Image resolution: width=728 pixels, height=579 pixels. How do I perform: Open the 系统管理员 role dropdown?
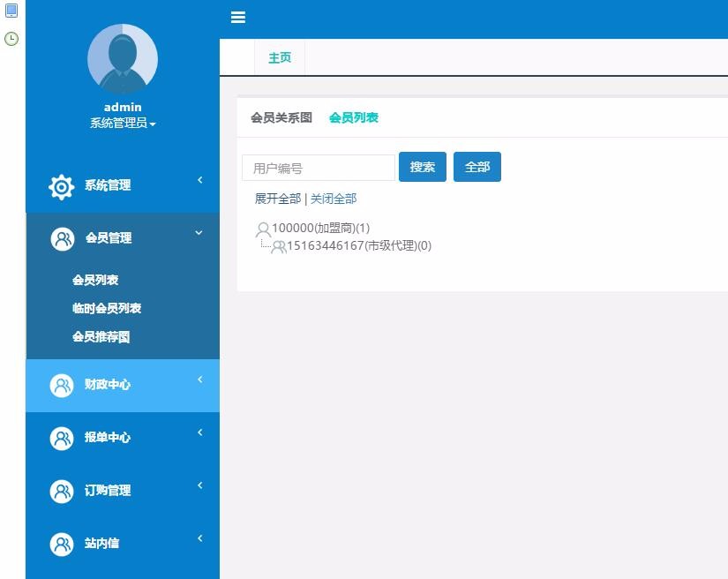123,123
